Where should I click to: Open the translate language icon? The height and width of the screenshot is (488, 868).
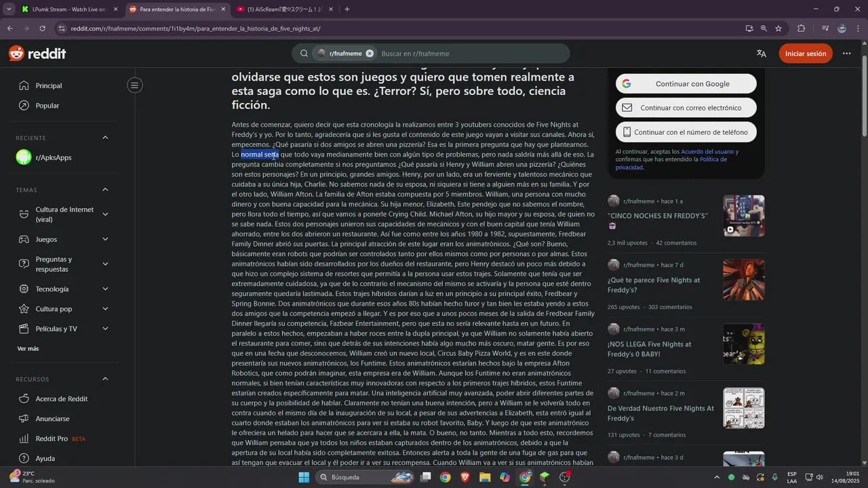(x=762, y=54)
